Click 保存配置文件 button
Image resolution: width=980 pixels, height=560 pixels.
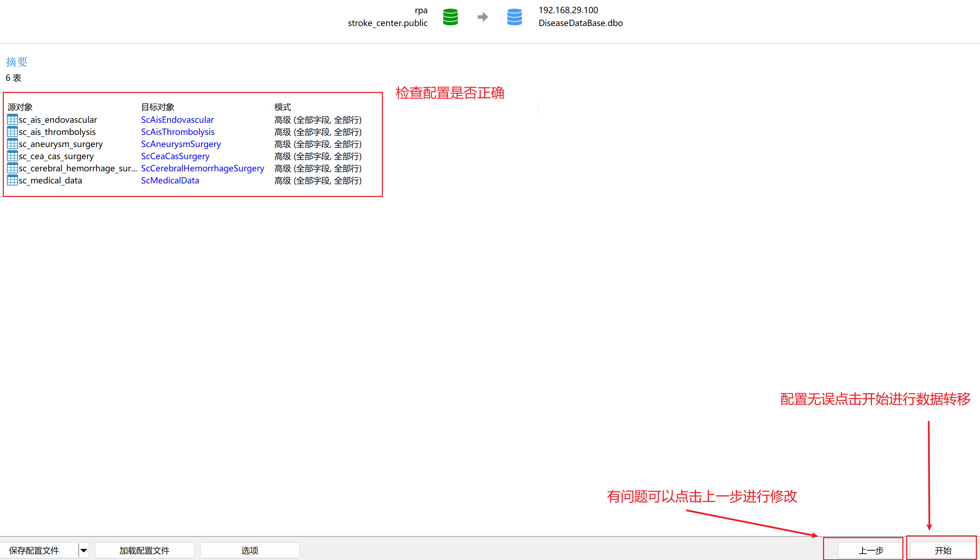coord(39,550)
